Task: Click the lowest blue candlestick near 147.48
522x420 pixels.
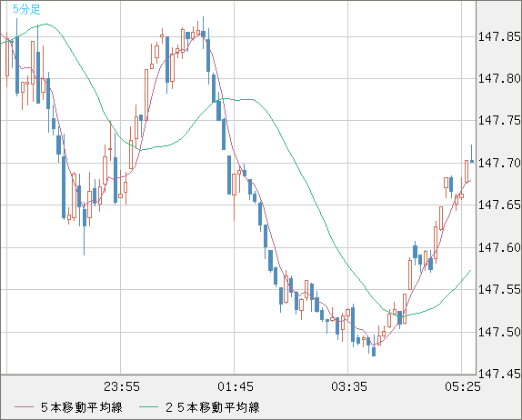Action: pos(374,351)
